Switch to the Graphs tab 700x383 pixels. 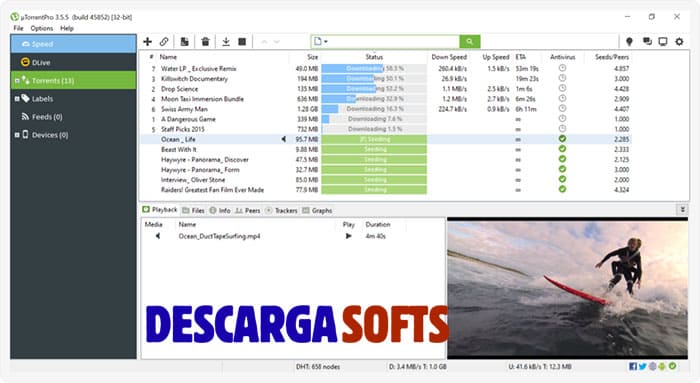tap(317, 210)
